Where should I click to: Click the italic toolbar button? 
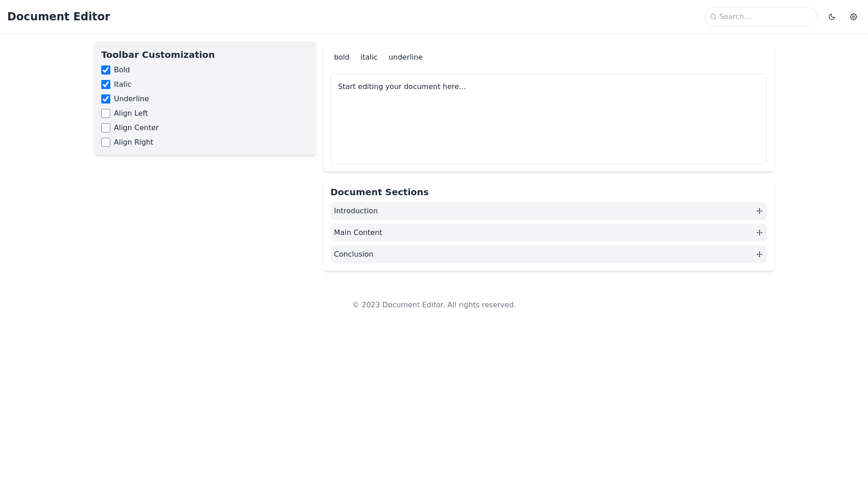[x=368, y=57]
